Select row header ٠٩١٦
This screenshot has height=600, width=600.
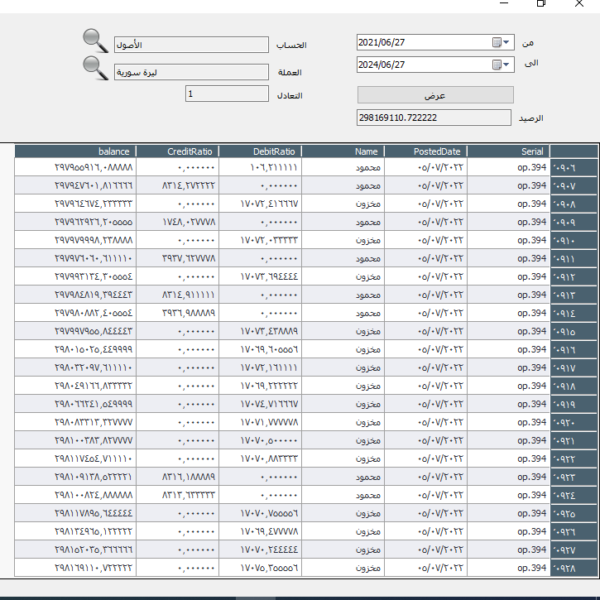(x=574, y=349)
